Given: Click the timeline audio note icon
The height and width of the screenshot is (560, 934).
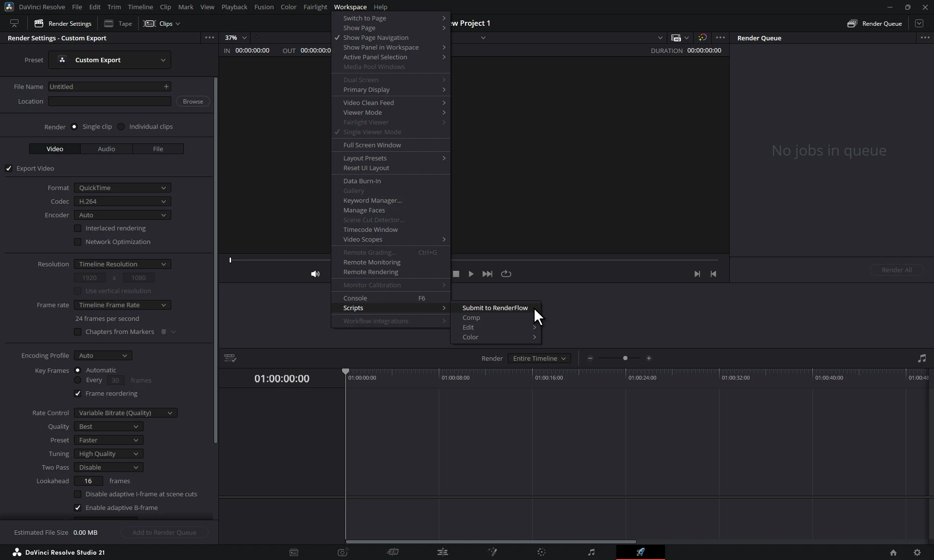Looking at the screenshot, I should tap(922, 358).
